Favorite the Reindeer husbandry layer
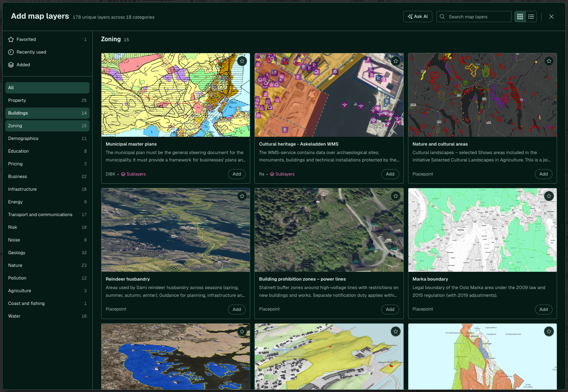 pos(242,196)
